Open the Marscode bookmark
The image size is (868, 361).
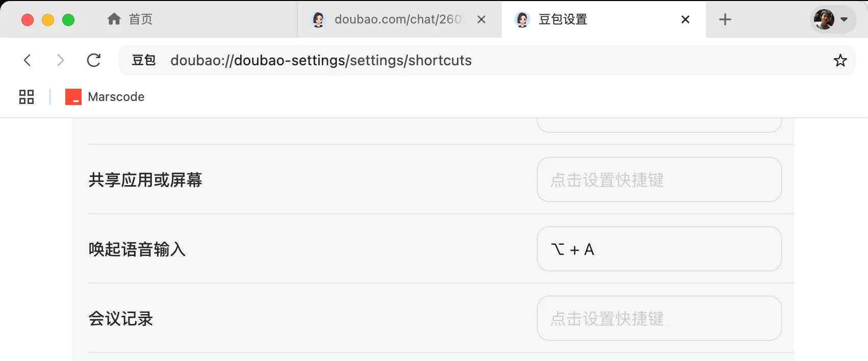coord(105,97)
